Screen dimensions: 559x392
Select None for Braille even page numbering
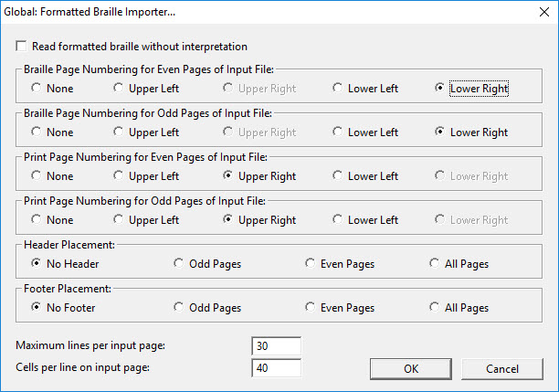point(37,89)
